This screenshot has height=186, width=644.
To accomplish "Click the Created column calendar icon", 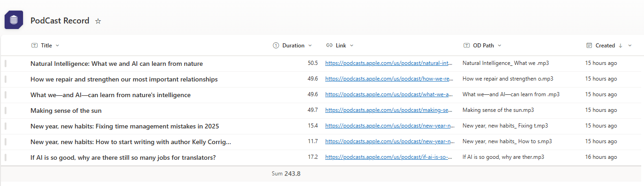I will point(589,46).
